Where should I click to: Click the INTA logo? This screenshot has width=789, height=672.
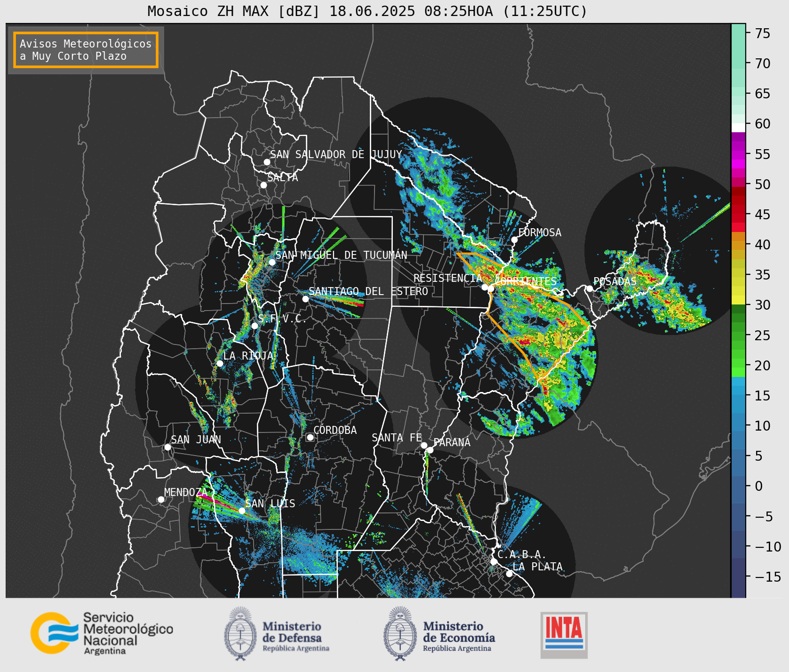click(564, 635)
